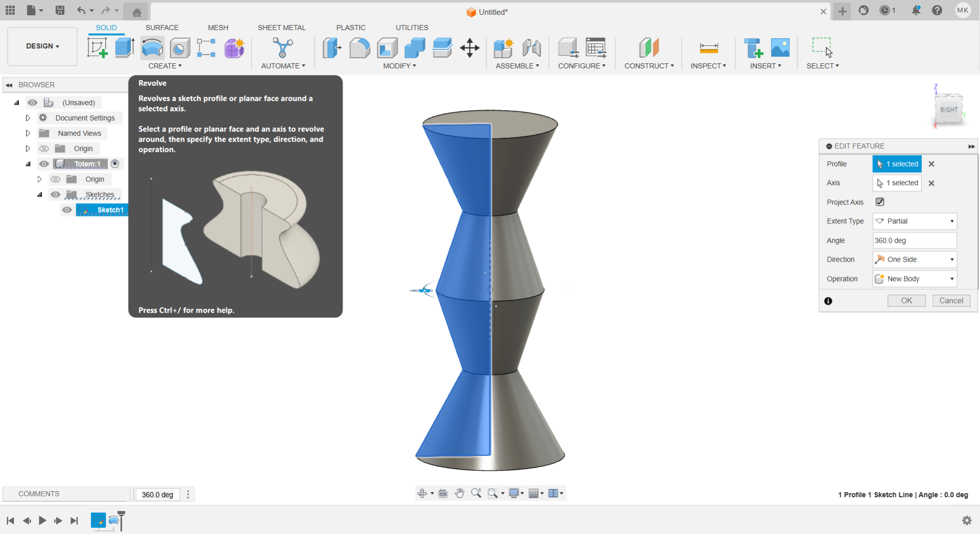Viewport: 980px width, 534px height.
Task: Open the Operation New Body dropdown
Action: pos(915,279)
